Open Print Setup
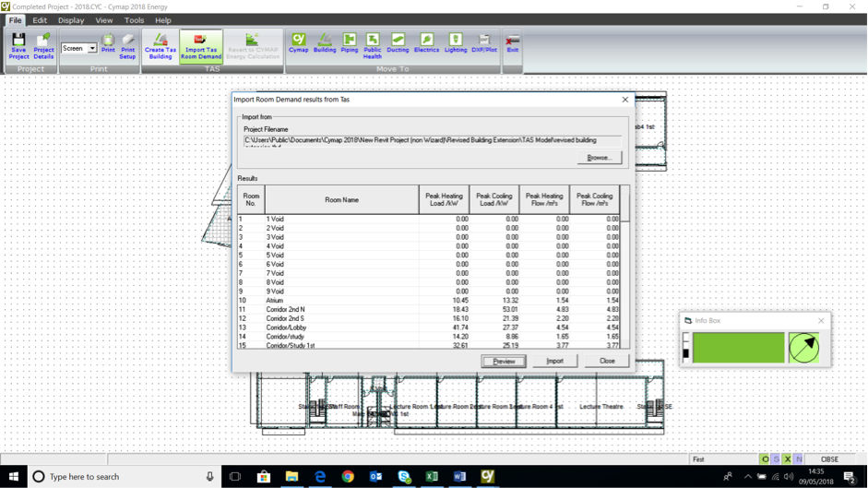The width and height of the screenshot is (868, 488). coord(127,46)
